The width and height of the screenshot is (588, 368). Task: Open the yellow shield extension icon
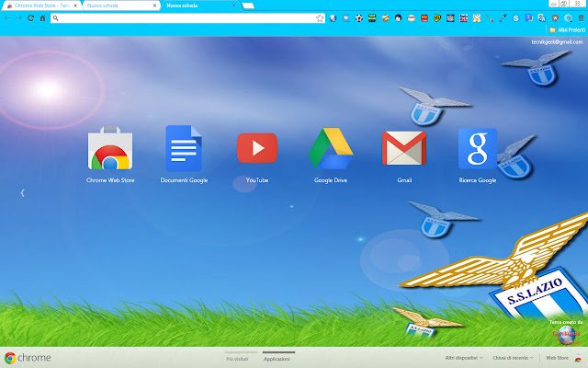pos(437,18)
